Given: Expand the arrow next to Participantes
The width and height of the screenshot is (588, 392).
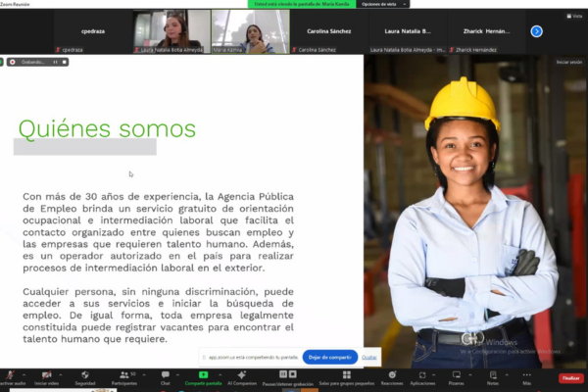Looking at the screenshot, I should pyautogui.click(x=144, y=374).
